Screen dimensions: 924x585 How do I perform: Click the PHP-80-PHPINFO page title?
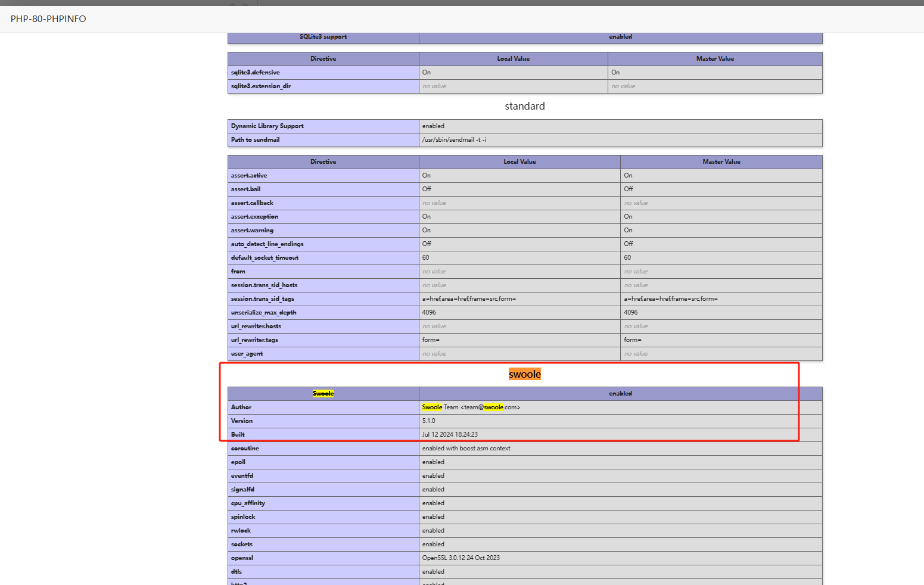(x=48, y=19)
